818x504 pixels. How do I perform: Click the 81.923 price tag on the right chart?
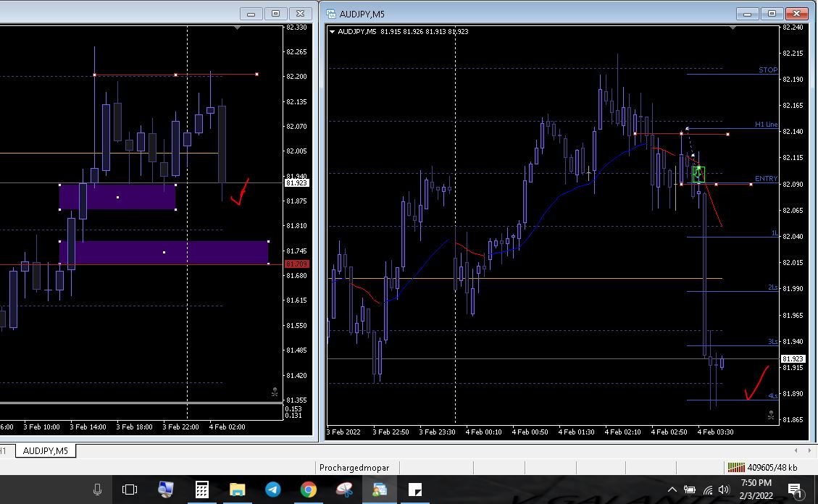(x=793, y=358)
